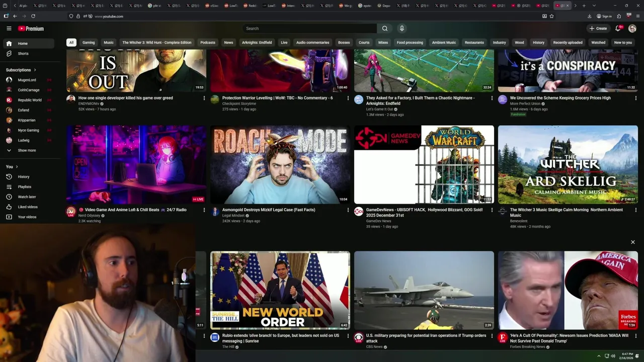Open browser downloads panel
Screen dimensions: 644x362
click(x=589, y=16)
